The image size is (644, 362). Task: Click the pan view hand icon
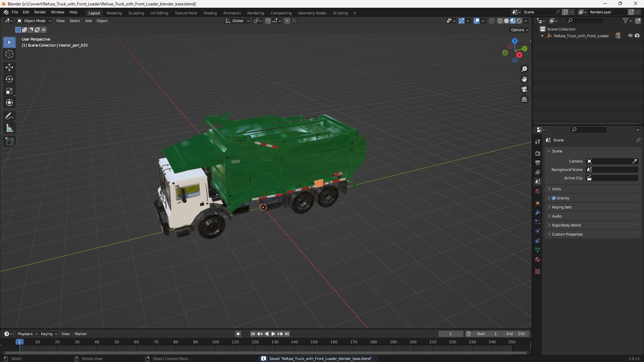click(x=524, y=79)
